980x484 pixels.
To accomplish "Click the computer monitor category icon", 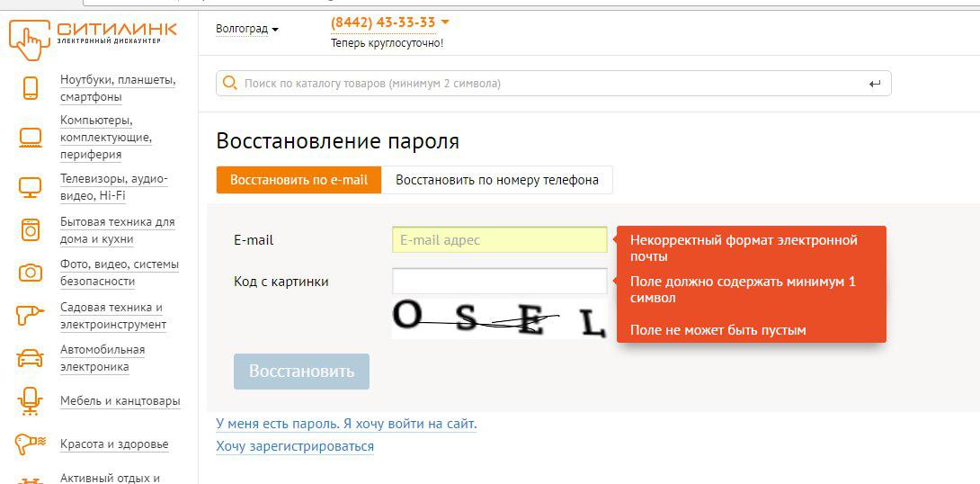I will pos(31,138).
